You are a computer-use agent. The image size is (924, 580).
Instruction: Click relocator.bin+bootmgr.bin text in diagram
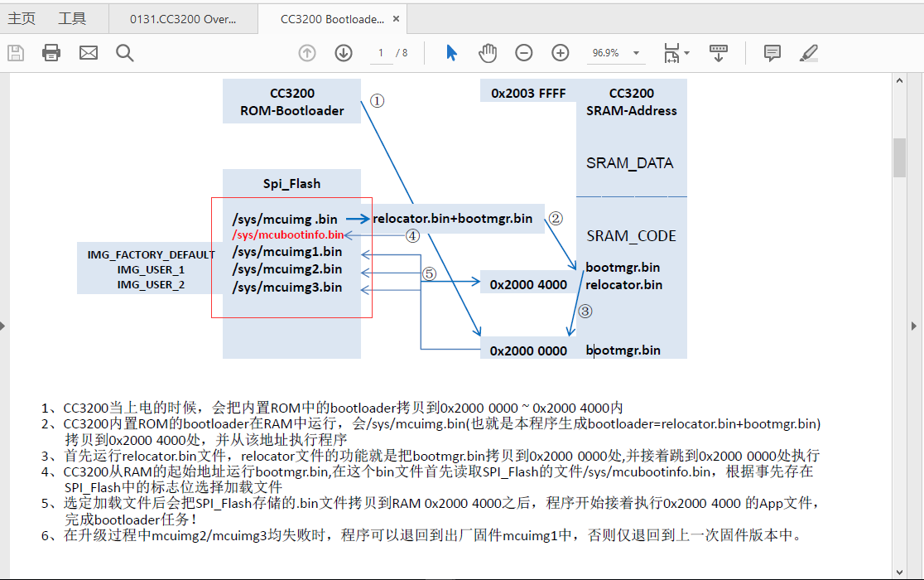453,219
